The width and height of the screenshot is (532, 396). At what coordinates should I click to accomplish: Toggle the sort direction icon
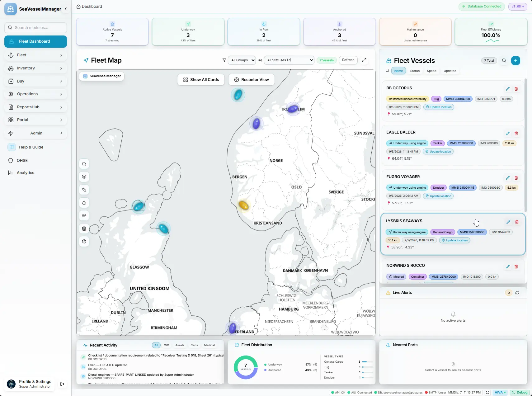[x=388, y=71]
